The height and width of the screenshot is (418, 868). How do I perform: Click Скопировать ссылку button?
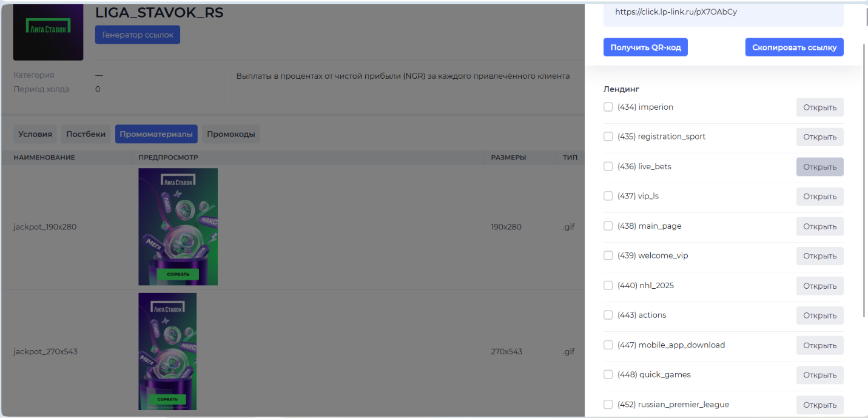pos(794,47)
